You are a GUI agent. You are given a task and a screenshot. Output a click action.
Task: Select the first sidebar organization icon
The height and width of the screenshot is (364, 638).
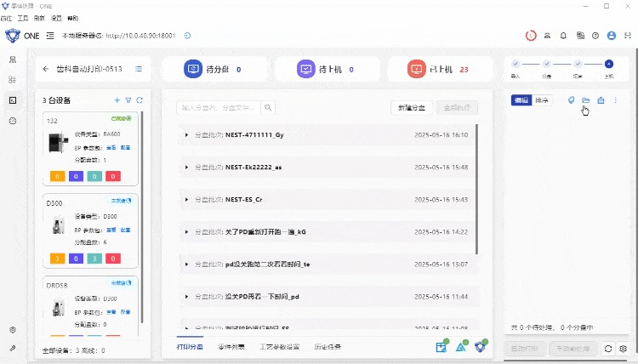(13, 60)
